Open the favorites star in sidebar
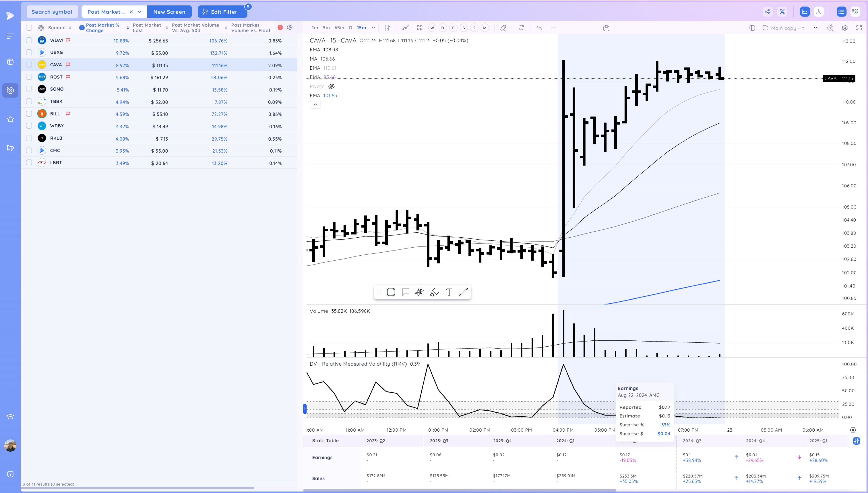Screen dimensions: 868x493 (x=10, y=119)
